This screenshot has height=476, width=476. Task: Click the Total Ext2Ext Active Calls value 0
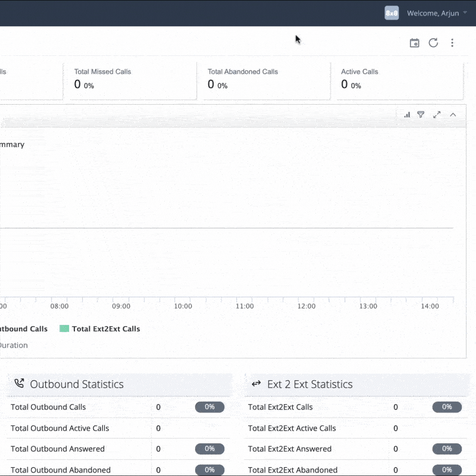tap(396, 428)
